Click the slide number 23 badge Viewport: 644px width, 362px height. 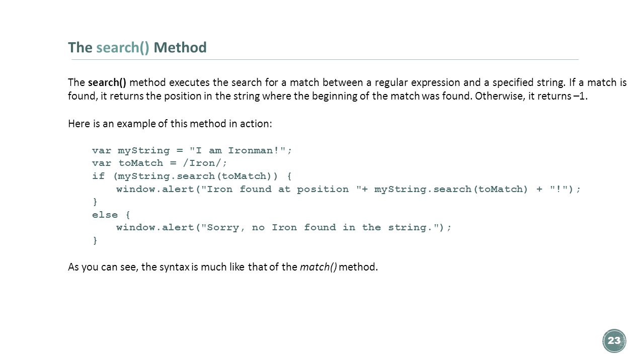click(x=614, y=341)
